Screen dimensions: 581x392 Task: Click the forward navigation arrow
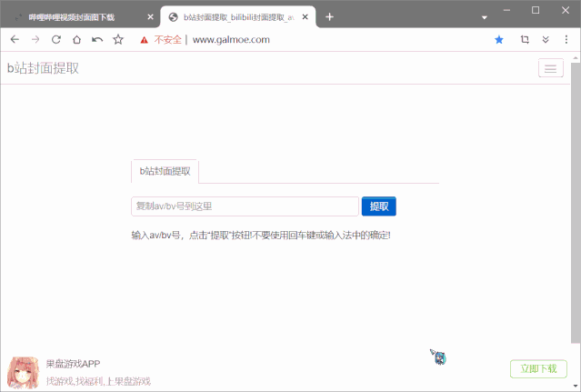[35, 39]
